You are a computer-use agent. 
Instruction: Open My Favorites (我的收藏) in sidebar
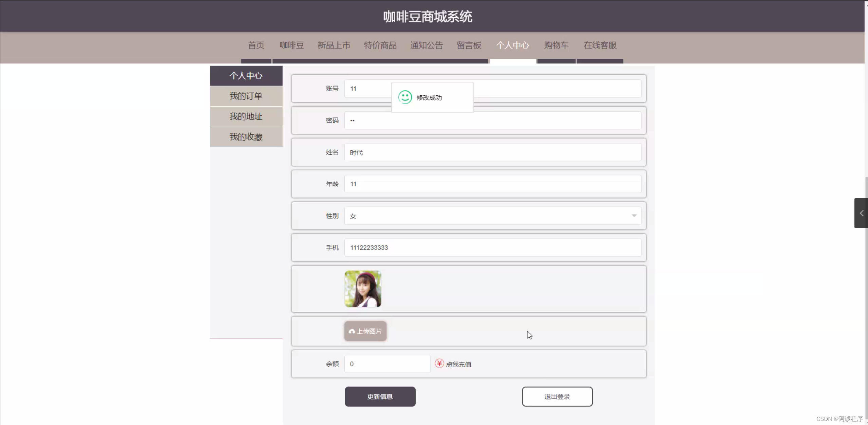point(246,137)
